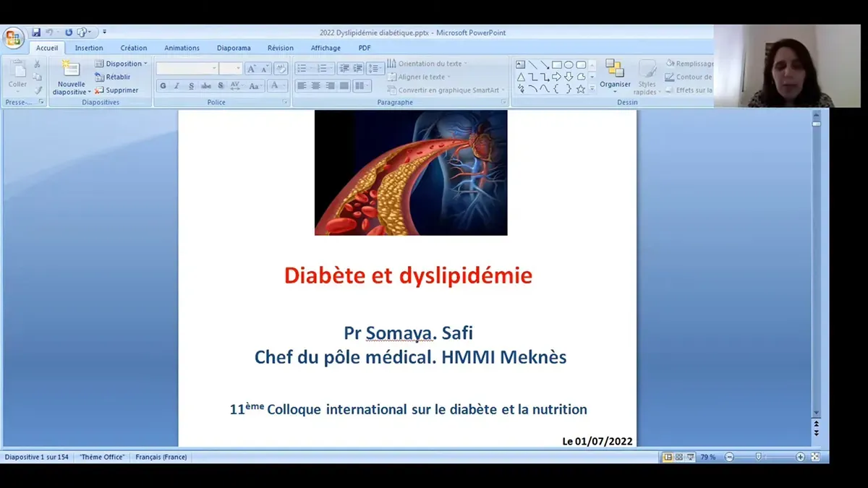
Task: Redo action in quick access toolbar
Action: click(69, 33)
